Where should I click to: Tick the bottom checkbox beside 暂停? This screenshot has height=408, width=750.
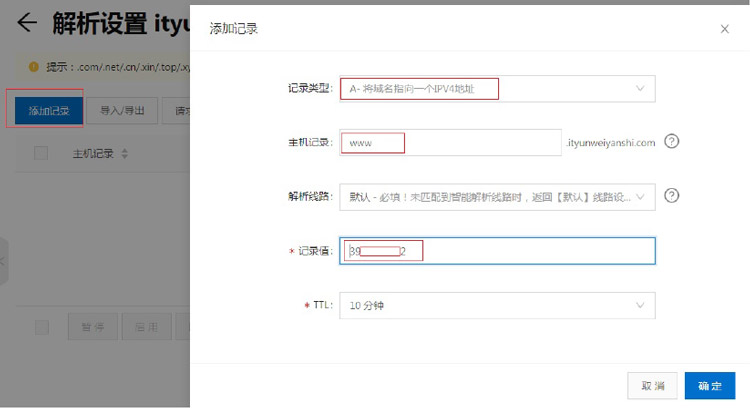tap(42, 327)
